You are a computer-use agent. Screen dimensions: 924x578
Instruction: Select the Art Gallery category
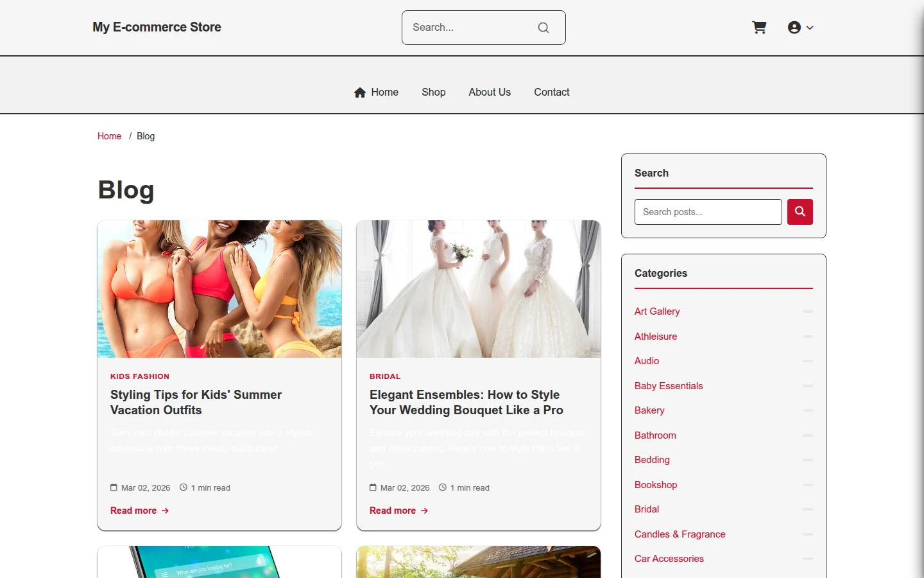[x=657, y=311]
